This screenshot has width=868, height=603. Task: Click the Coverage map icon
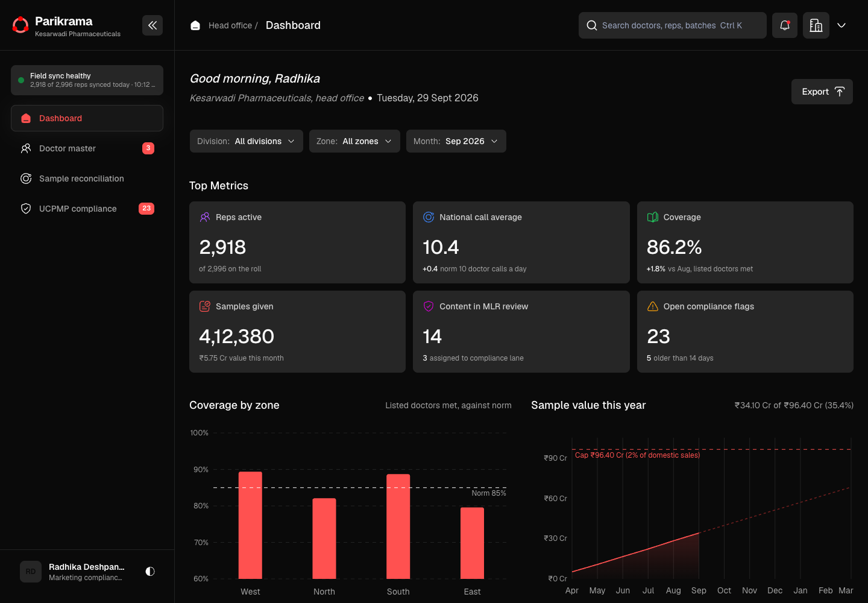click(653, 217)
